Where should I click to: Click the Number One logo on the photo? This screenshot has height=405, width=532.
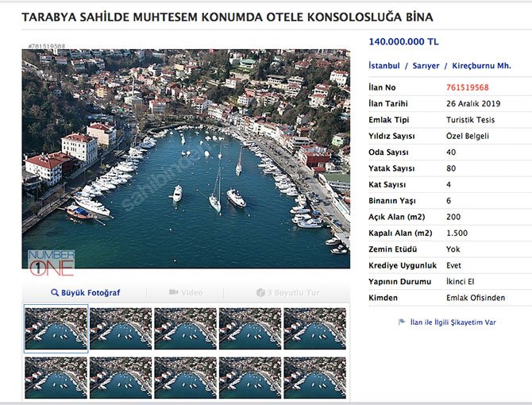[x=52, y=262]
